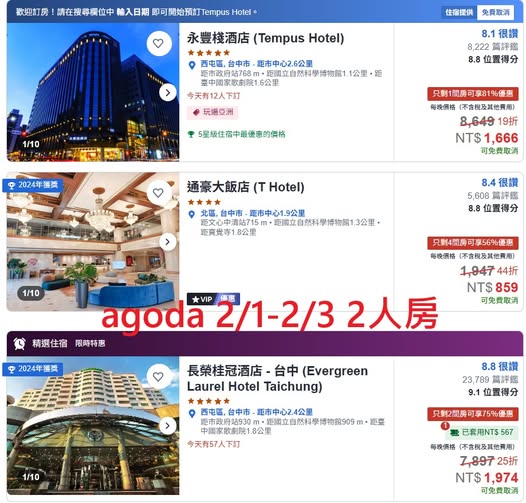Click map pin beside 北區 T Hotel location

pyautogui.click(x=192, y=214)
